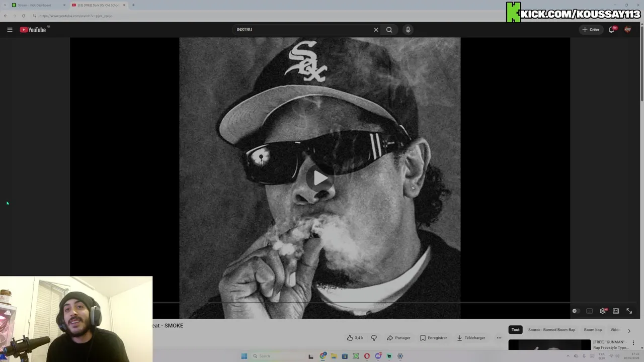Open the Créer button

pyautogui.click(x=591, y=30)
